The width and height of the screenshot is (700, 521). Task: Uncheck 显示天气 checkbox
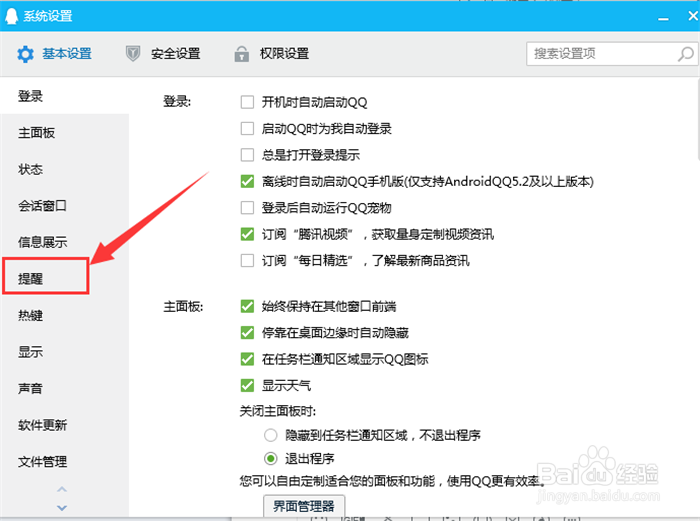tap(247, 385)
